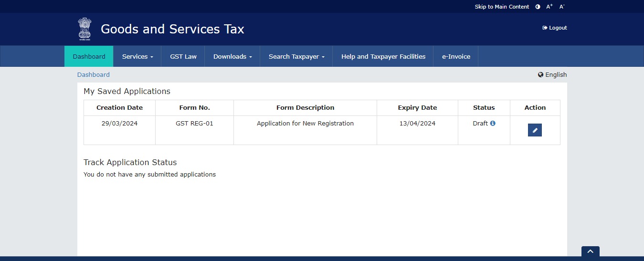Click the Form No. column header
This screenshot has height=261, width=644.
pyautogui.click(x=194, y=107)
